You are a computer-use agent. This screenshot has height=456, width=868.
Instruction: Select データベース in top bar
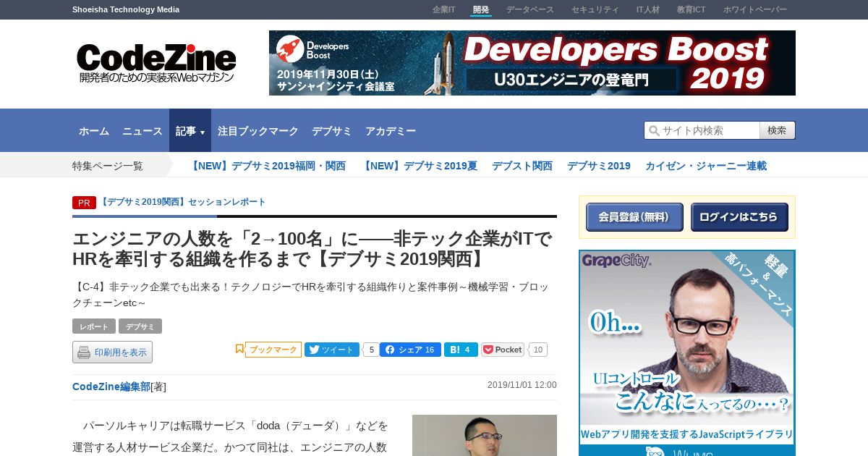click(530, 9)
